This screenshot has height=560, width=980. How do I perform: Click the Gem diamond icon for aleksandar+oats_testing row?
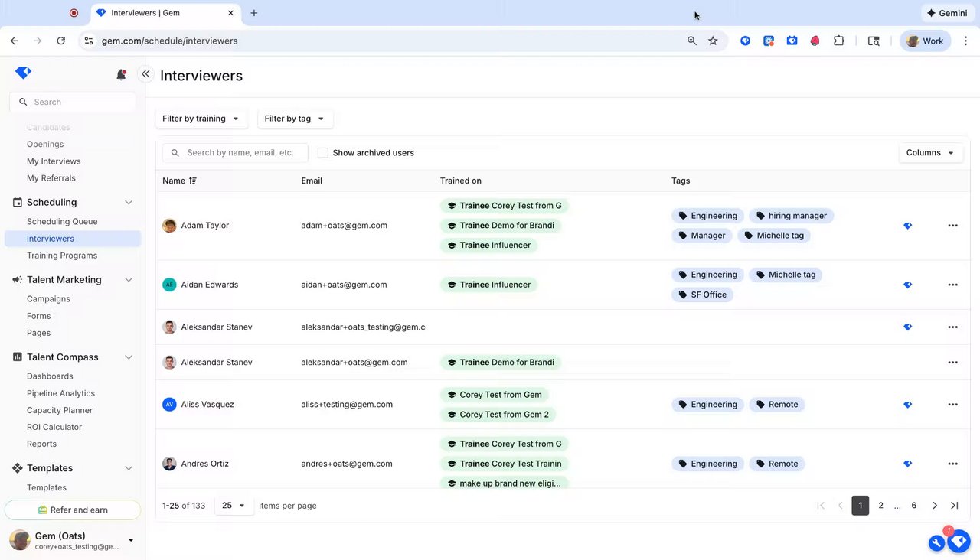pyautogui.click(x=908, y=327)
